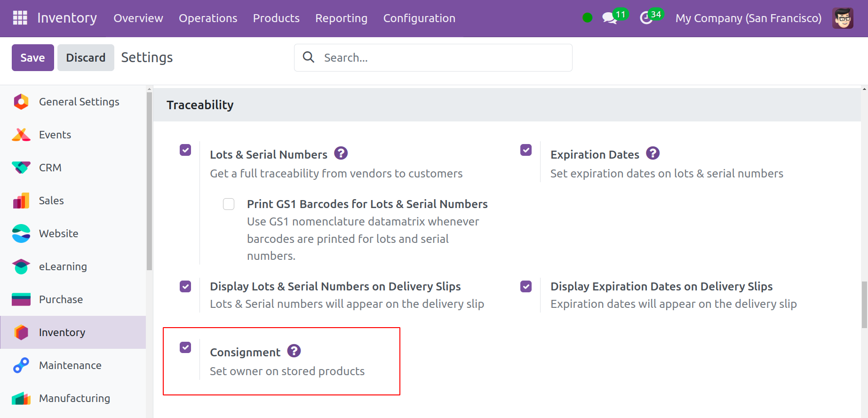Click the green online status dot
The image size is (868, 418).
587,18
